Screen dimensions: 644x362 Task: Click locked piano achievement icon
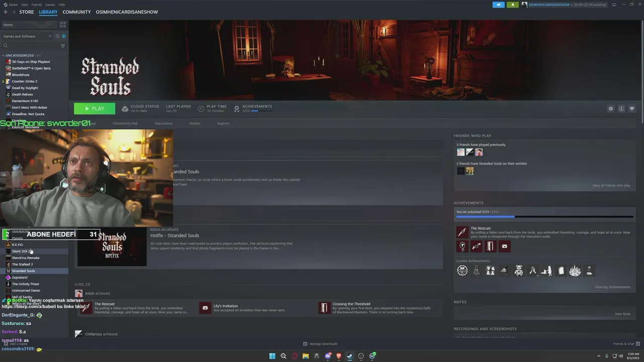coord(505,270)
